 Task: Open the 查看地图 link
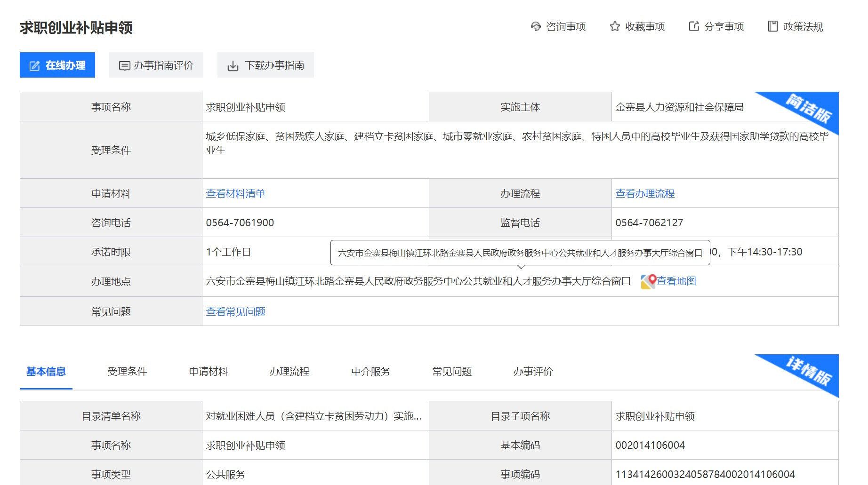coord(676,281)
